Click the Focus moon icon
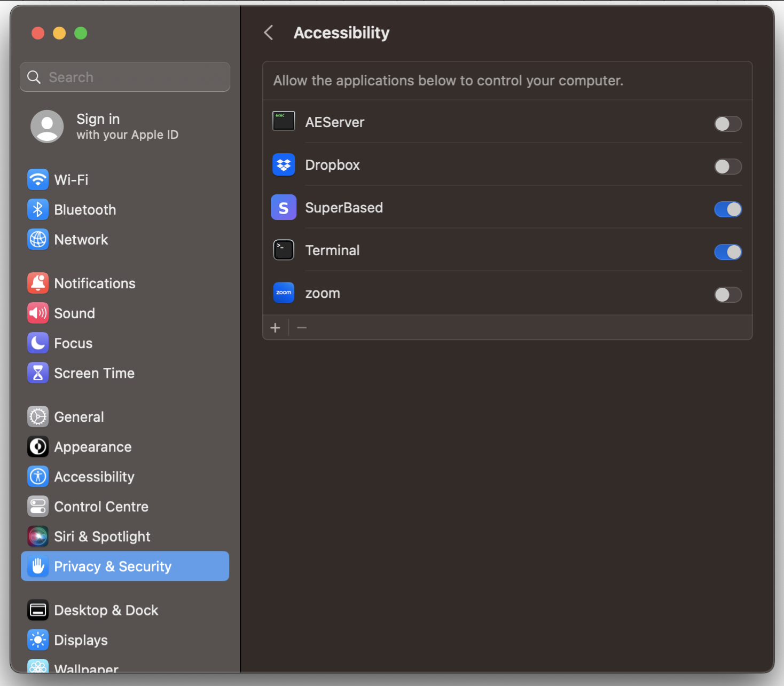784x686 pixels. [x=38, y=343]
